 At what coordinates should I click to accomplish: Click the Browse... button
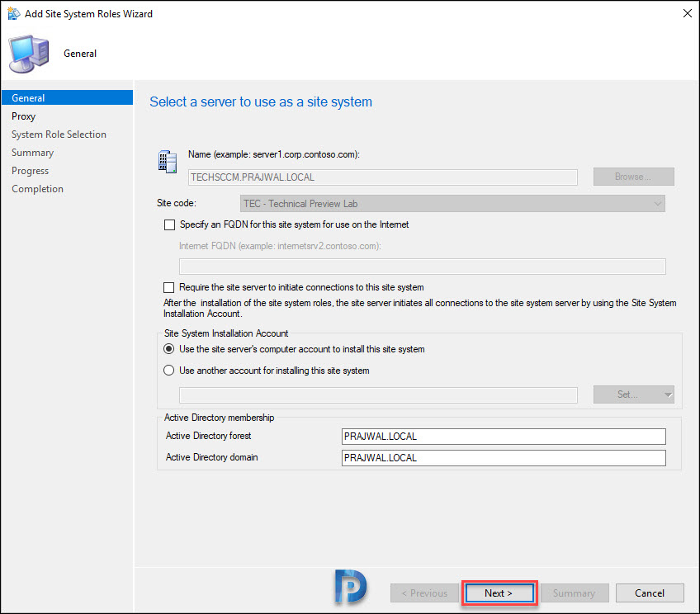633,177
